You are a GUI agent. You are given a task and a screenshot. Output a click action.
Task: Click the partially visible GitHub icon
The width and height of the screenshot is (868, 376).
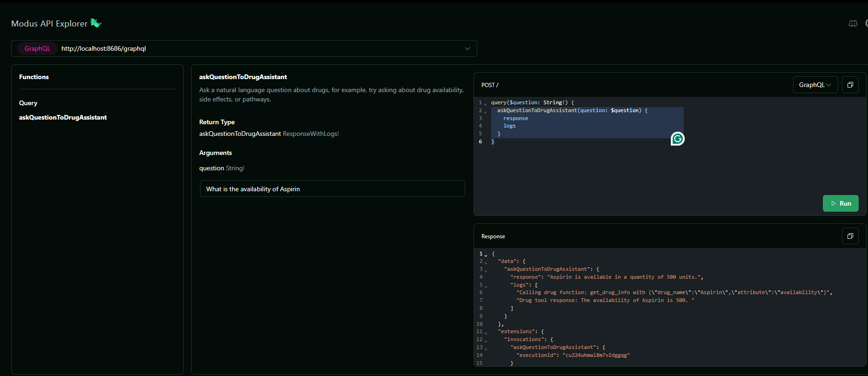point(866,23)
